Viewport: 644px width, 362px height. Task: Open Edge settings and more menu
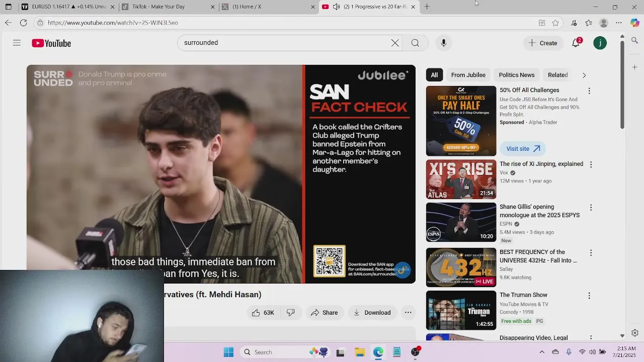[x=619, y=23]
